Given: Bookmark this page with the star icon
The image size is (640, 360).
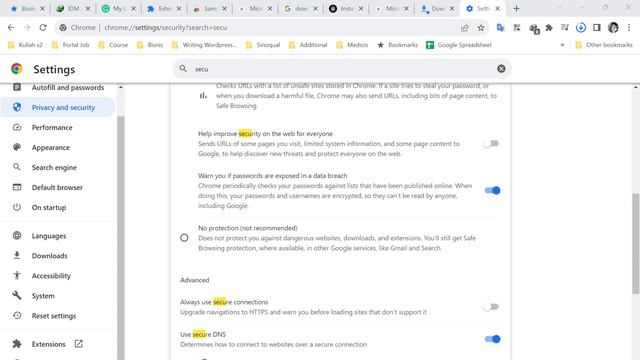Looking at the screenshot, I should 481,27.
